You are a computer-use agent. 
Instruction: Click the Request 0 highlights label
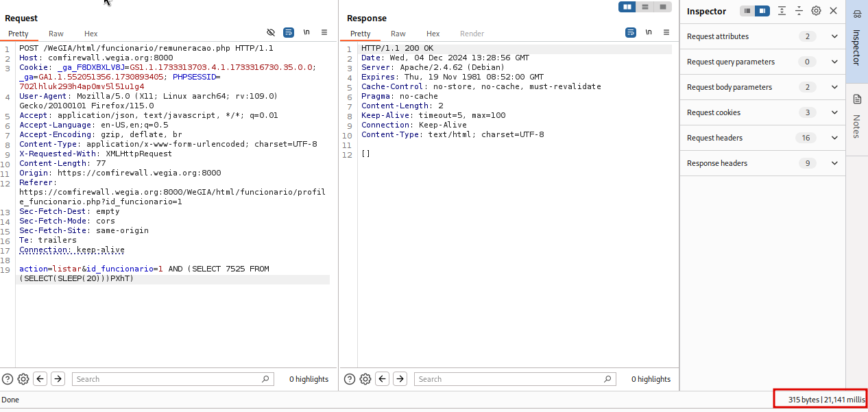point(309,379)
